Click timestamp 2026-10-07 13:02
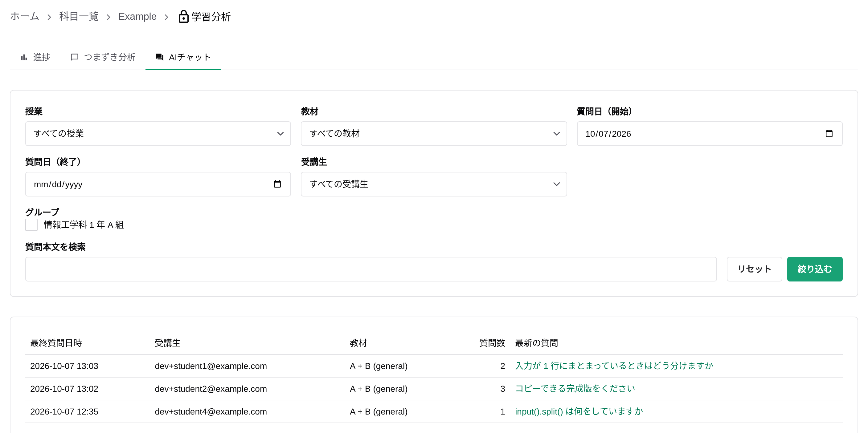The width and height of the screenshot is (868, 433). 64,389
